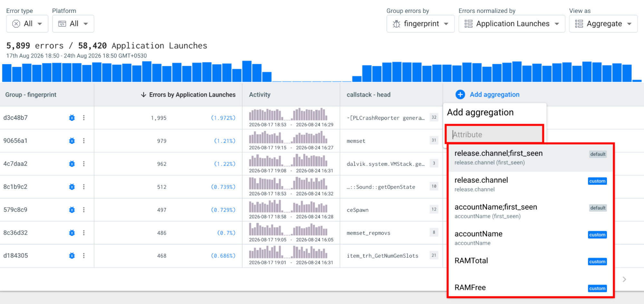Click frame count badge for Sound::getOpenState row
Image resolution: width=644 pixels, height=304 pixels.
tap(434, 186)
